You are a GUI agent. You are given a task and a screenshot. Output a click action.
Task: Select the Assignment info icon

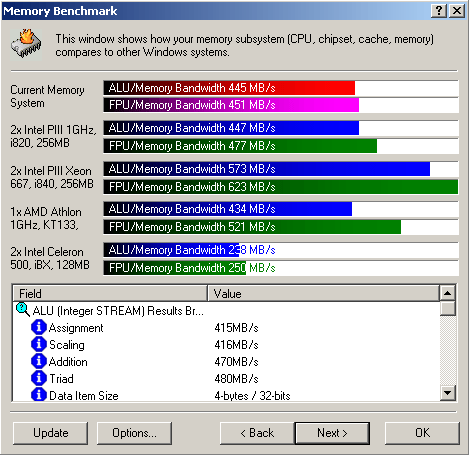click(39, 327)
